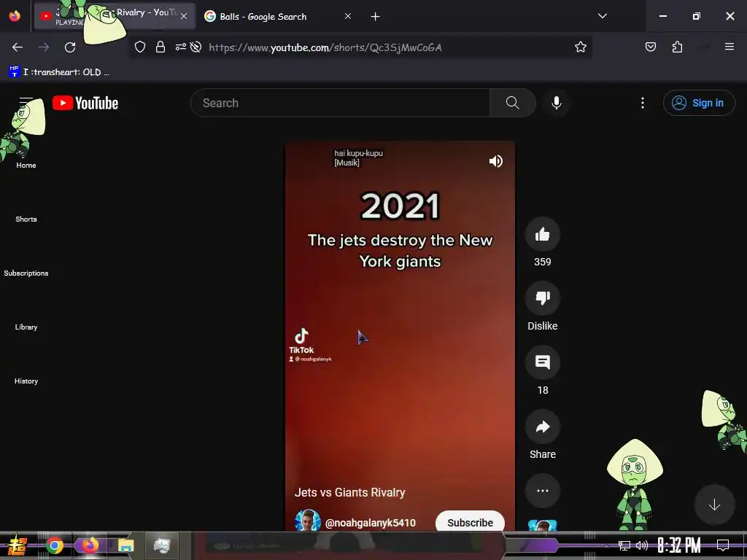This screenshot has width=747, height=560.
Task: Like the short with thumbs up
Action: click(542, 234)
